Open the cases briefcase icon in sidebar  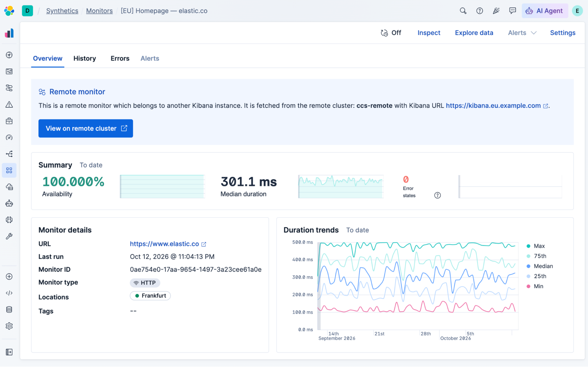coord(9,121)
